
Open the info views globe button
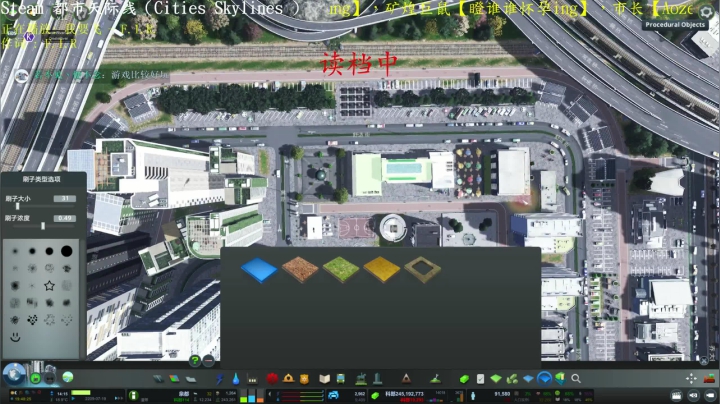(x=14, y=374)
